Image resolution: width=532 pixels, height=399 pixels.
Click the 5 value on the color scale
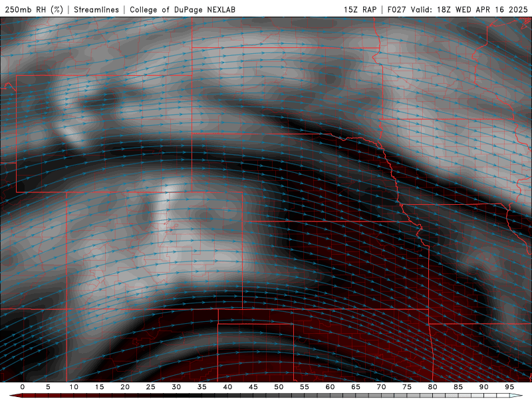[x=48, y=387]
